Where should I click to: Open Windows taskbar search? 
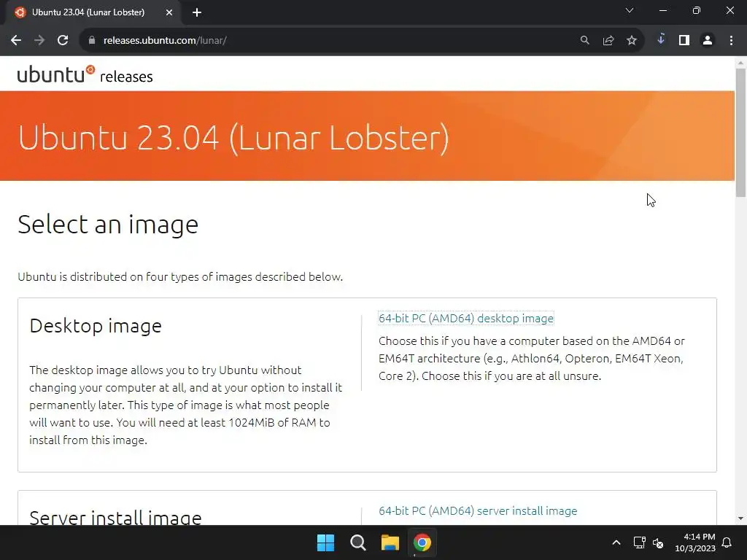357,542
